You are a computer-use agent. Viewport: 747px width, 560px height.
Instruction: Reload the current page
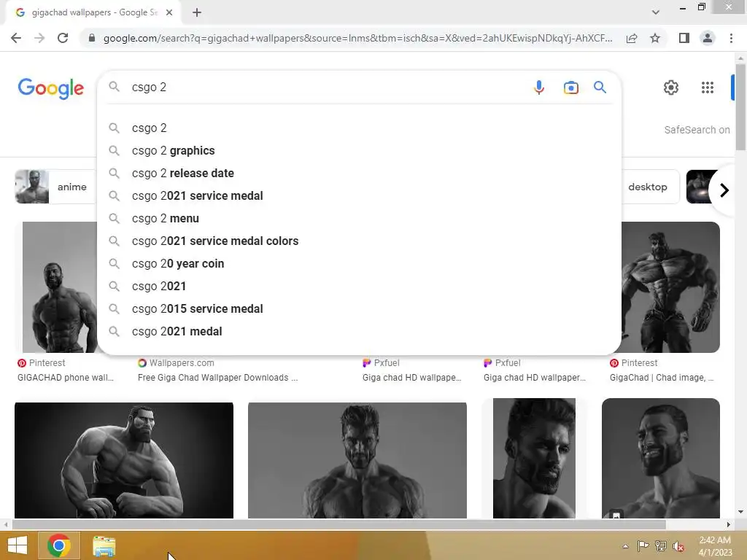click(63, 38)
